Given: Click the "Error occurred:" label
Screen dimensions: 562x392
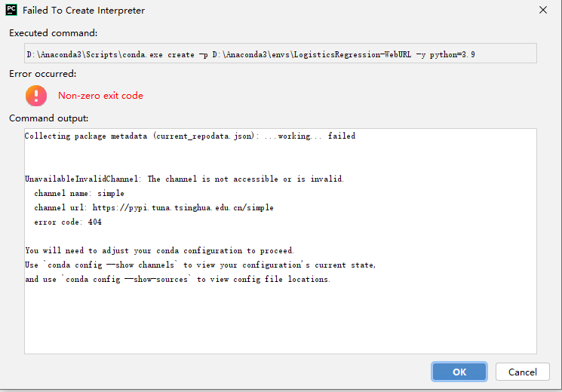Looking at the screenshot, I should [43, 74].
